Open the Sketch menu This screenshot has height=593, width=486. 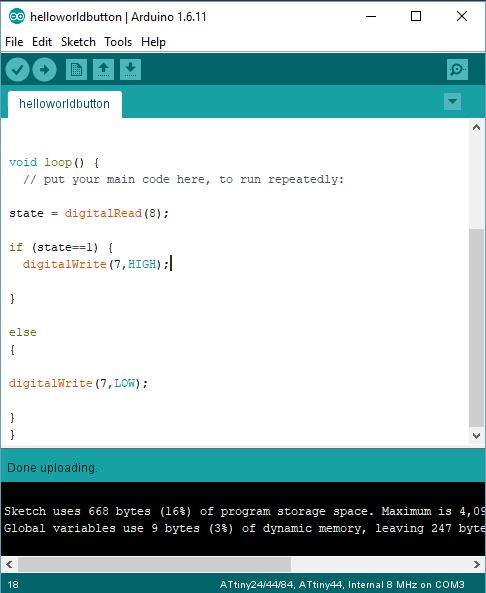click(x=78, y=42)
